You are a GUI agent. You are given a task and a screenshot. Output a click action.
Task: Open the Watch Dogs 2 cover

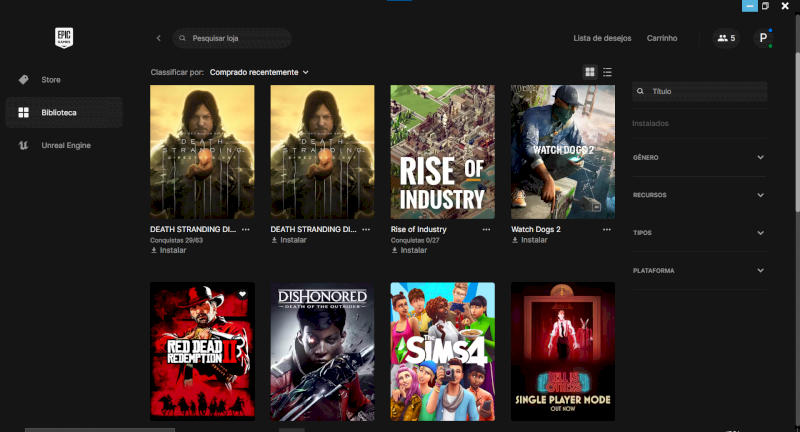(x=563, y=152)
